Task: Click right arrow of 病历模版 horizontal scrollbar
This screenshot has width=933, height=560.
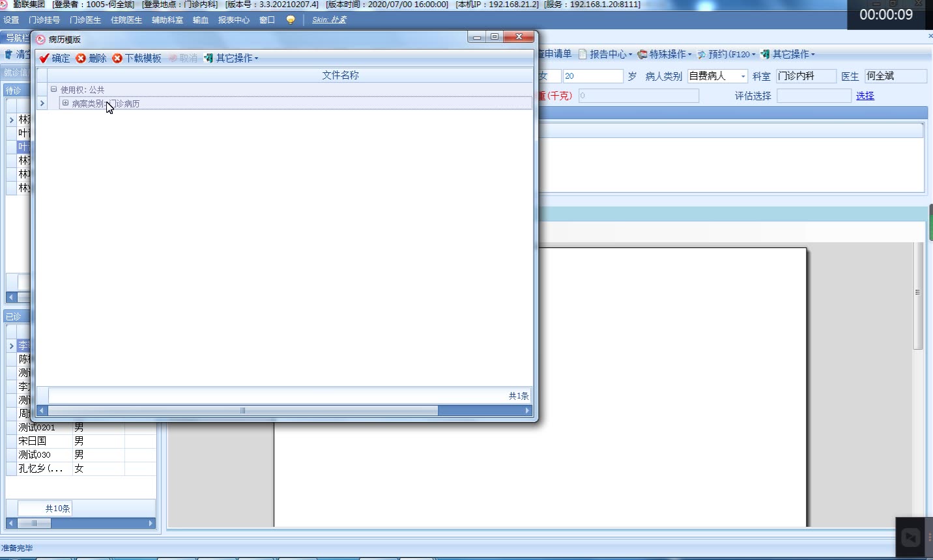Action: (x=528, y=411)
